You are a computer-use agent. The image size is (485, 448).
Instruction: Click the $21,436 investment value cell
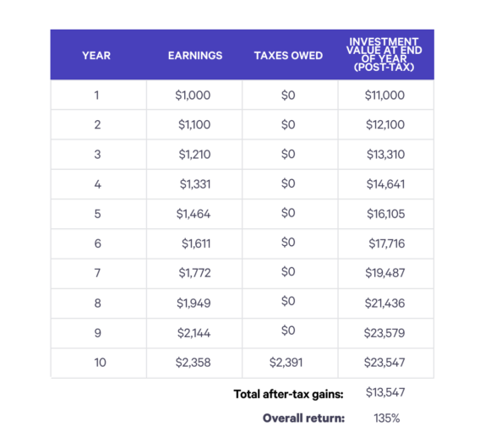pyautogui.click(x=384, y=303)
